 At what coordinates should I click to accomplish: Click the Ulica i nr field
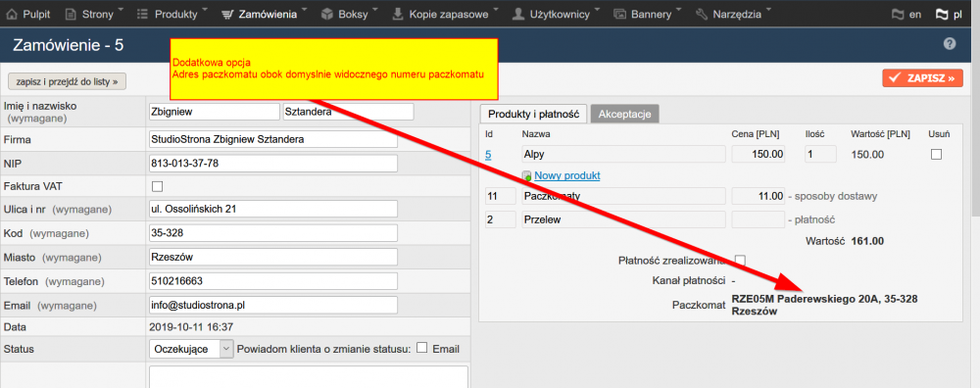[x=273, y=209]
